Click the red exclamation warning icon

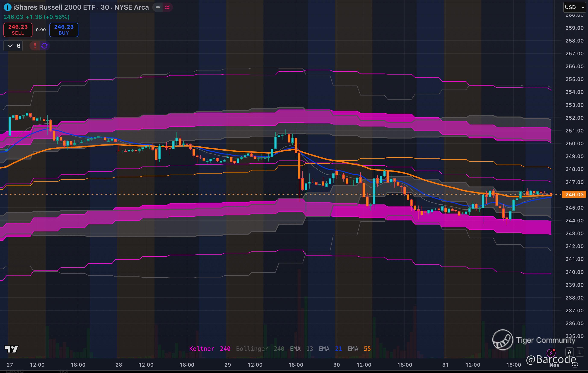(x=35, y=46)
